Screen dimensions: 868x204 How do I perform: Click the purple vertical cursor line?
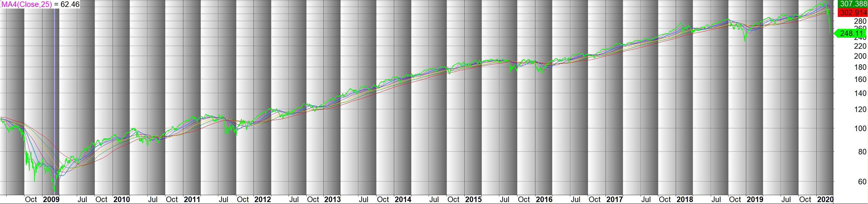(55, 101)
